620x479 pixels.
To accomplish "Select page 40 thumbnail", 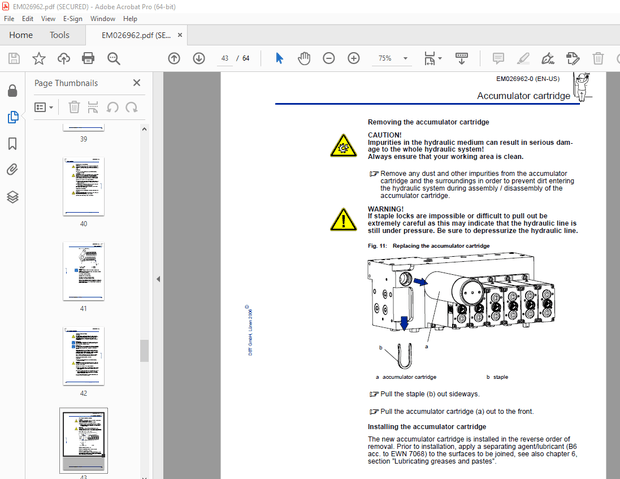I will (83, 186).
